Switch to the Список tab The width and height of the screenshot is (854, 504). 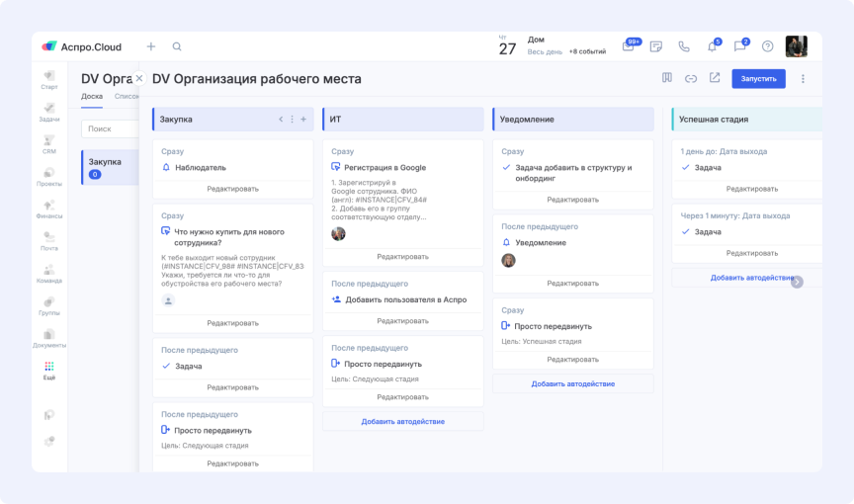(127, 96)
